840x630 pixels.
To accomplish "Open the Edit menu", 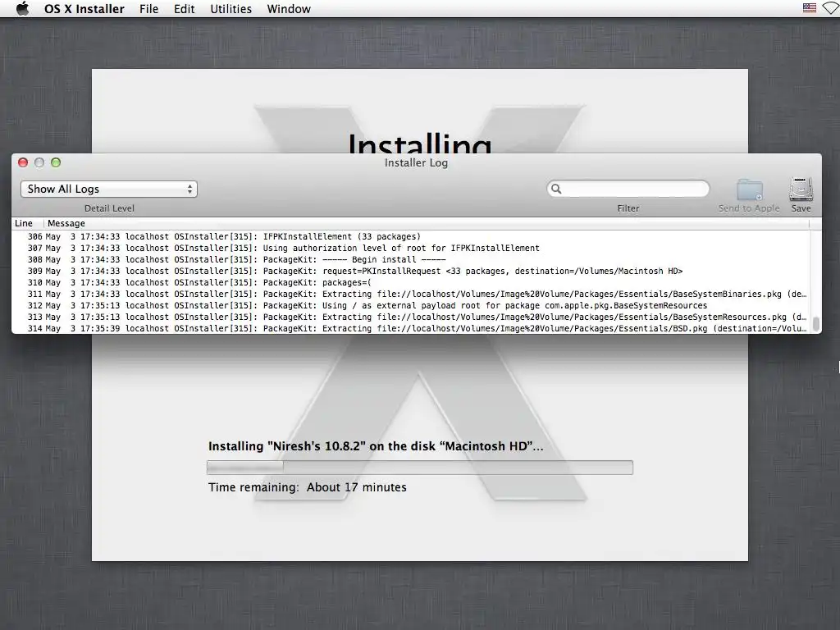I will (185, 9).
